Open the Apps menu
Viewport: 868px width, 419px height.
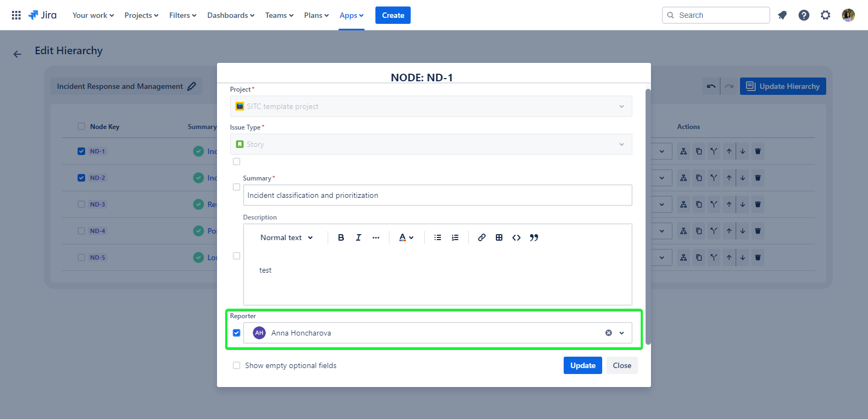pyautogui.click(x=351, y=15)
